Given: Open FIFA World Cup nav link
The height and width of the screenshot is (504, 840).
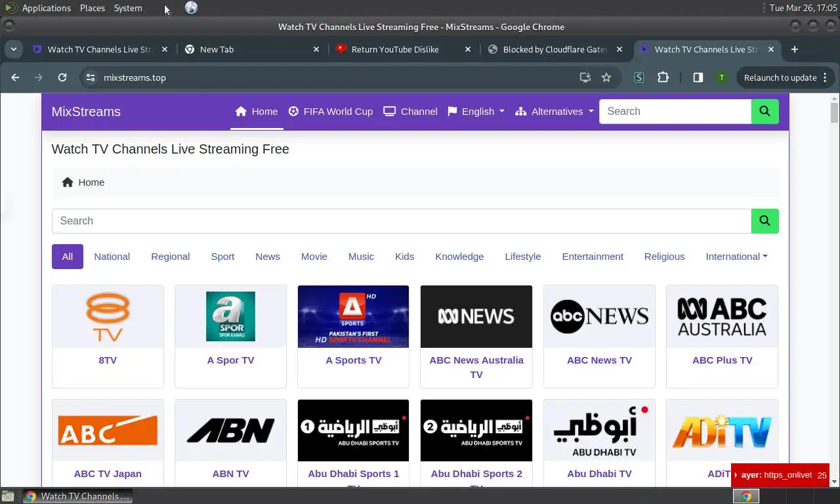Looking at the screenshot, I should pos(331,112).
